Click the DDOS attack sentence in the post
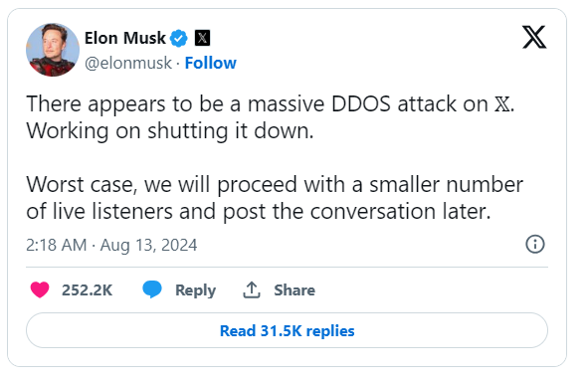Viewport: 588px width, 380px height. tap(270, 103)
